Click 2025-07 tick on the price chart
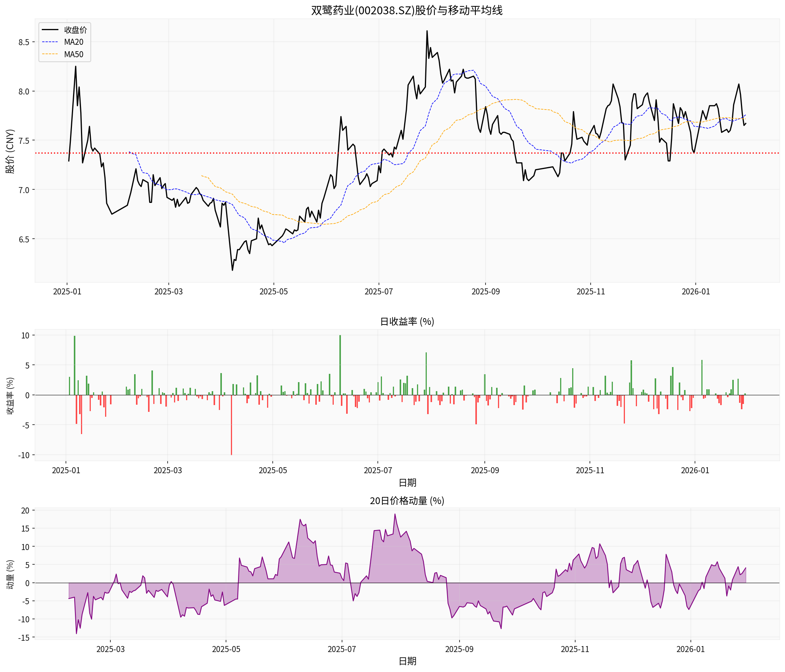The image size is (785, 672). tap(379, 291)
